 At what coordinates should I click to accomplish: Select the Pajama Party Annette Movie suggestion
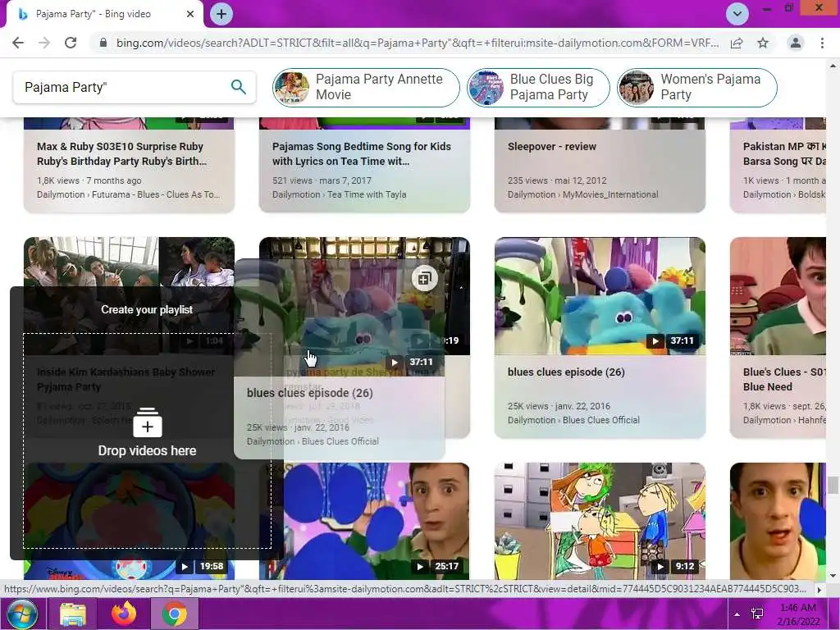tap(366, 87)
